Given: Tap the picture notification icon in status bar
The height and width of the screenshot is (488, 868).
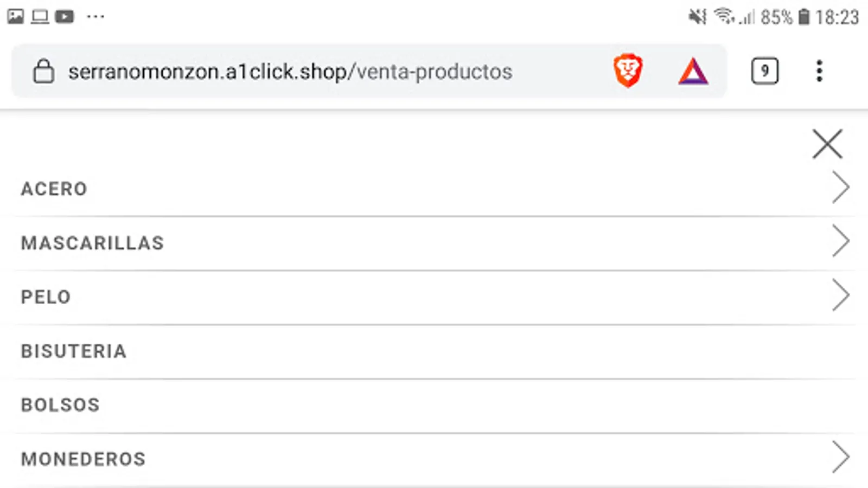Looking at the screenshot, I should (x=15, y=16).
